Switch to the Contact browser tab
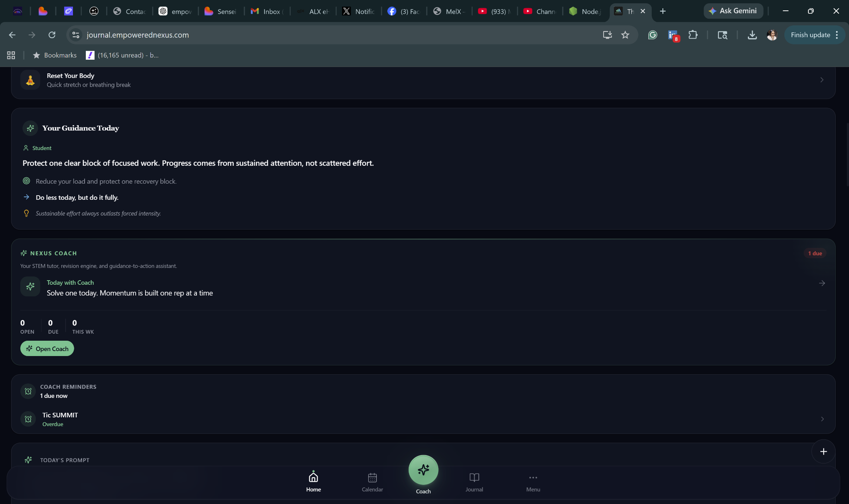849x504 pixels. 130,11
